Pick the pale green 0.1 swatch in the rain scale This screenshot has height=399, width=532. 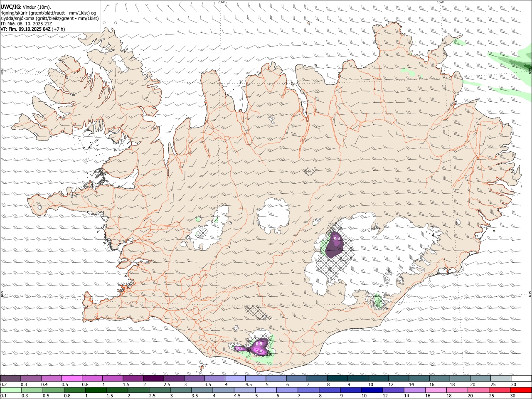point(11,390)
